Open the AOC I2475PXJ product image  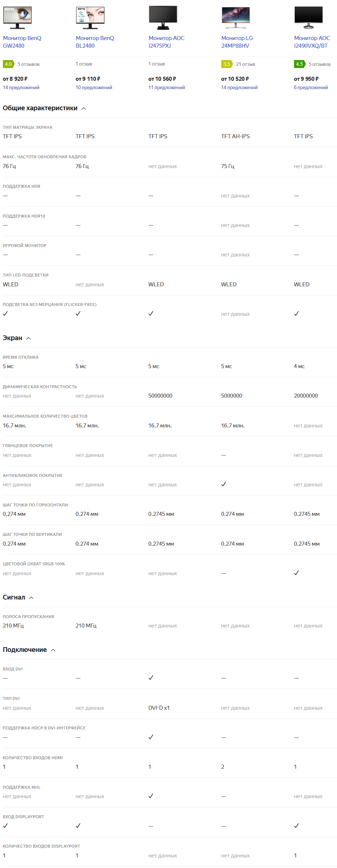[x=163, y=17]
